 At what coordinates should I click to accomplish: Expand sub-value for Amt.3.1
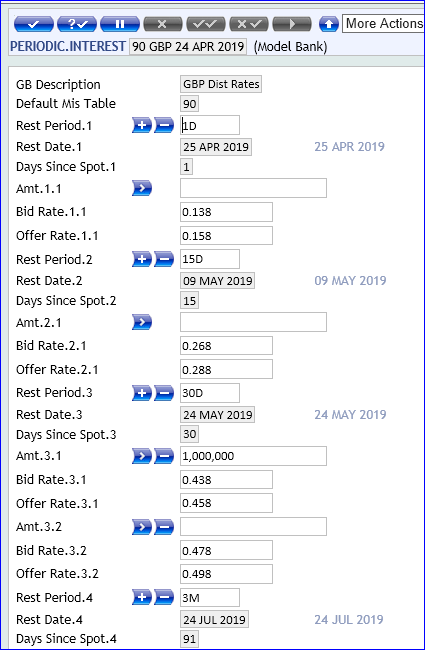point(142,456)
